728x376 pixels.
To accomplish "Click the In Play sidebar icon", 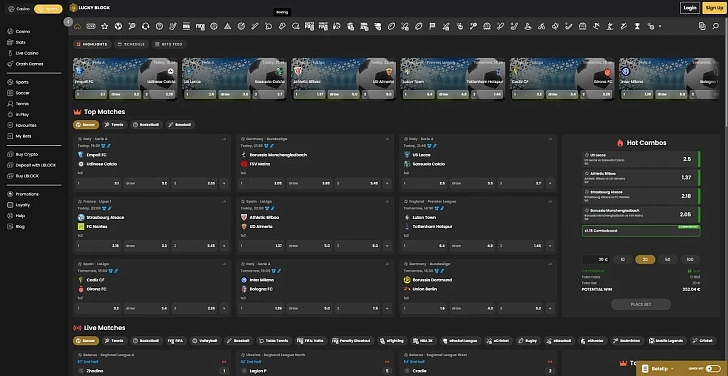I will 10,114.
